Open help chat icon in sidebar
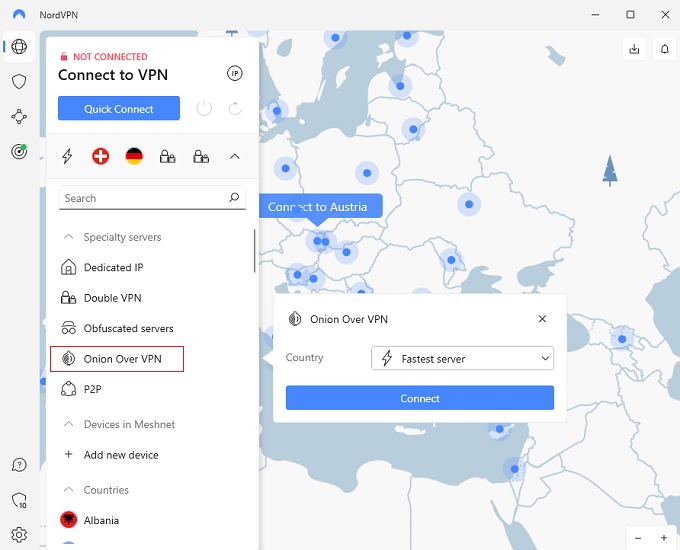 pos(19,465)
